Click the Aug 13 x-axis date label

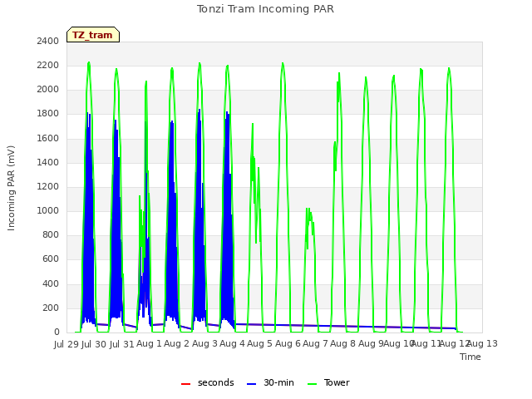[483, 343]
